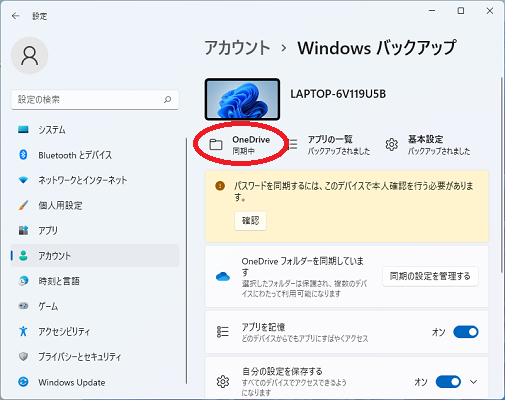Click the search magnifier icon

[x=167, y=99]
